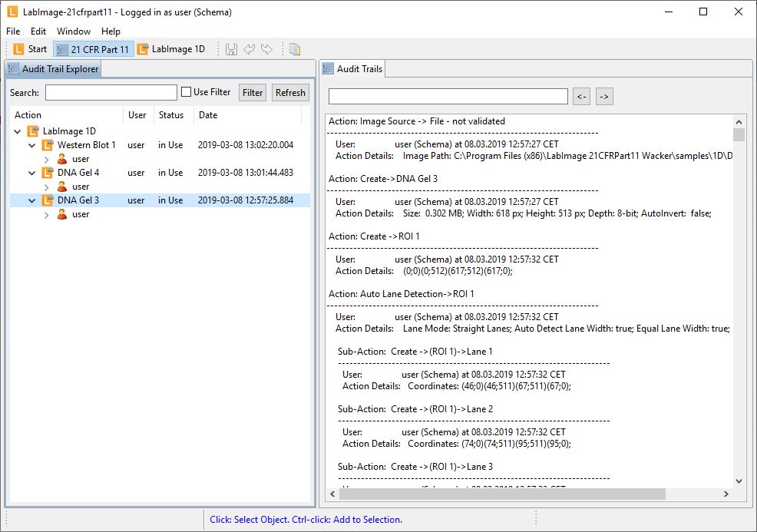Viewport: 757px width, 532px height.
Task: Switch to the 21 CFR Part 11 module
Action: 93,49
